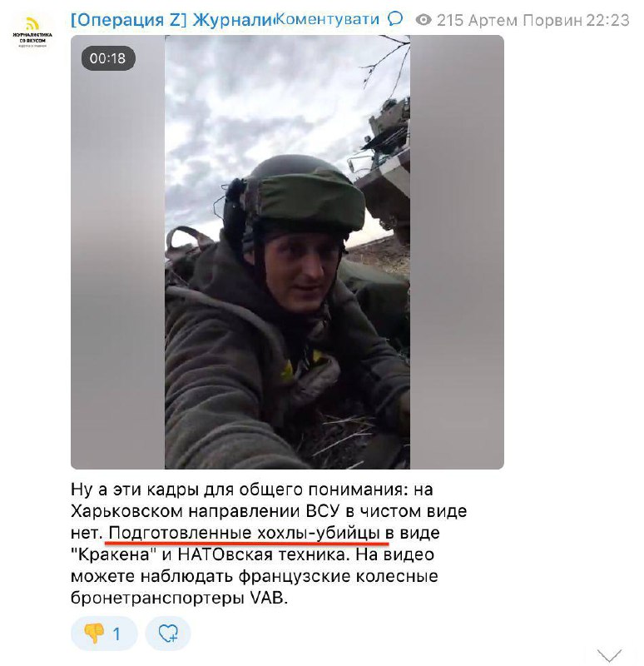Click the eye views icon

(424, 19)
